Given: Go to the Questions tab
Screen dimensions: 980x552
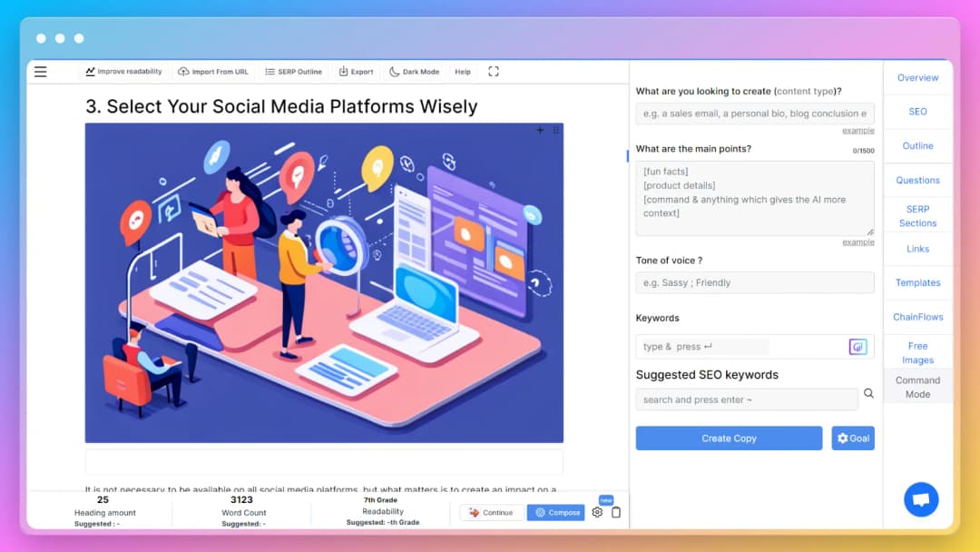Looking at the screenshot, I should [x=917, y=180].
